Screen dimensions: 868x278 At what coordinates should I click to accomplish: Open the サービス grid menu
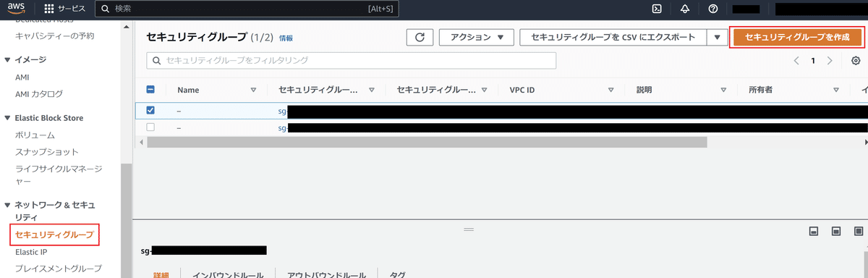64,9
